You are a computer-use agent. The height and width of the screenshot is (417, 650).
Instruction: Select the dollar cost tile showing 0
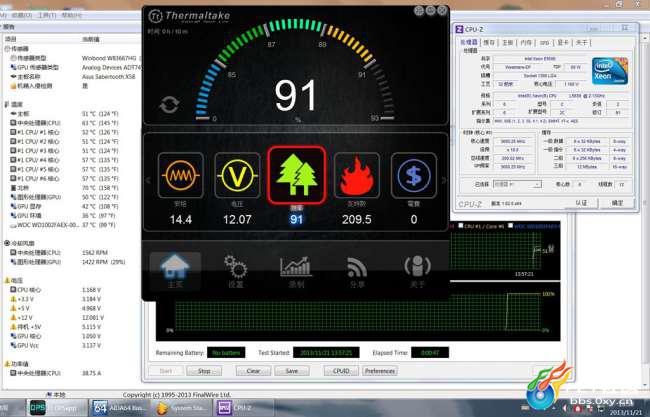click(x=414, y=175)
